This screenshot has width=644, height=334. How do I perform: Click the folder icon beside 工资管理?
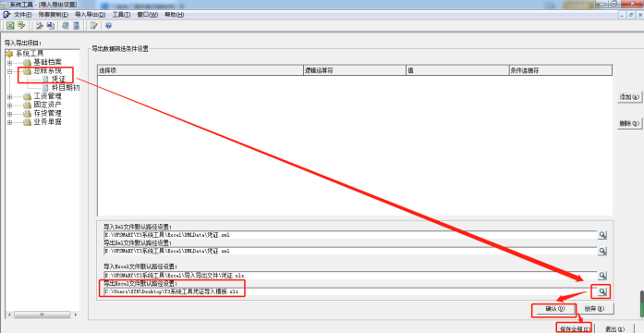click(27, 96)
